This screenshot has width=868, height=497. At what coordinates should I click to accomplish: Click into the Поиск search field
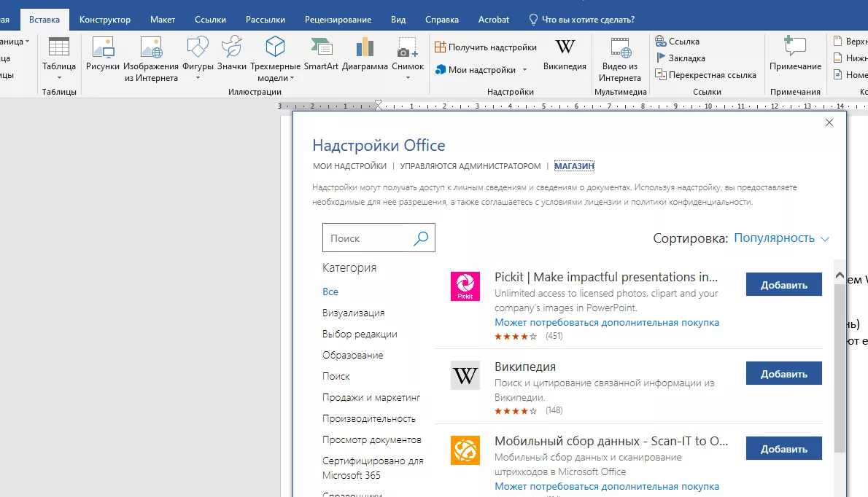click(368, 238)
